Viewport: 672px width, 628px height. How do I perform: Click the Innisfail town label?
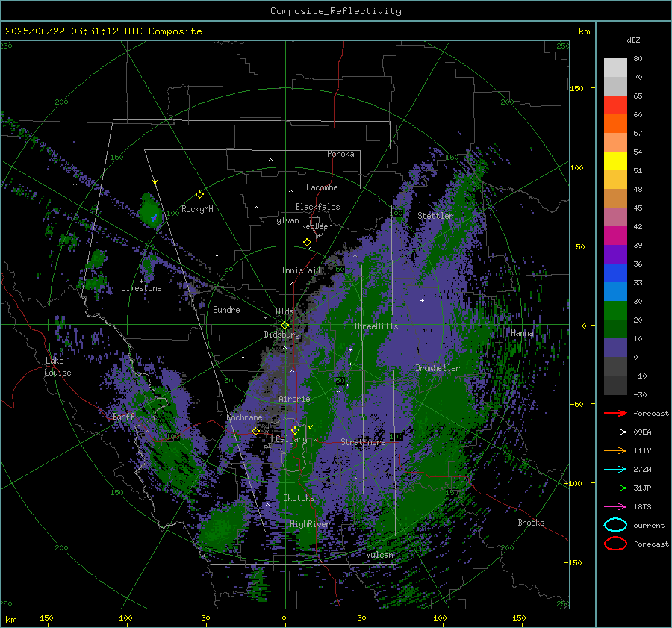click(x=302, y=270)
